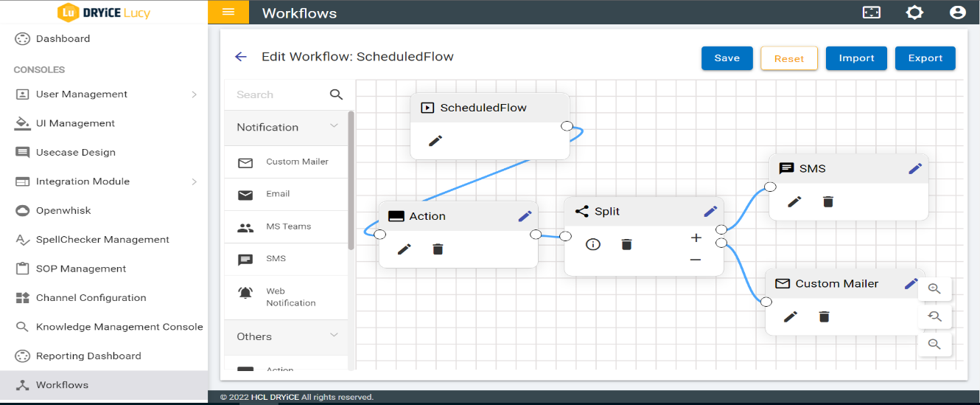Click the ScheduledFlow node output connector

[x=567, y=125]
